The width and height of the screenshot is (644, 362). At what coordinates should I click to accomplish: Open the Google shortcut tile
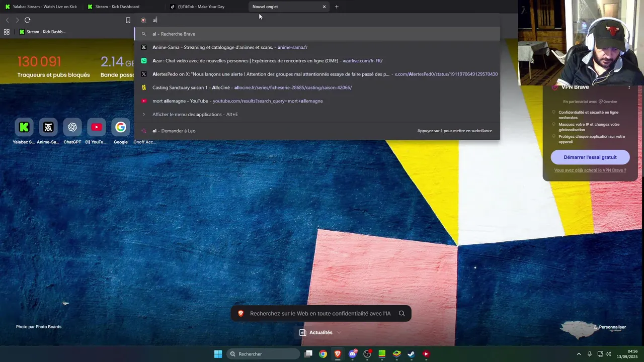tap(121, 127)
